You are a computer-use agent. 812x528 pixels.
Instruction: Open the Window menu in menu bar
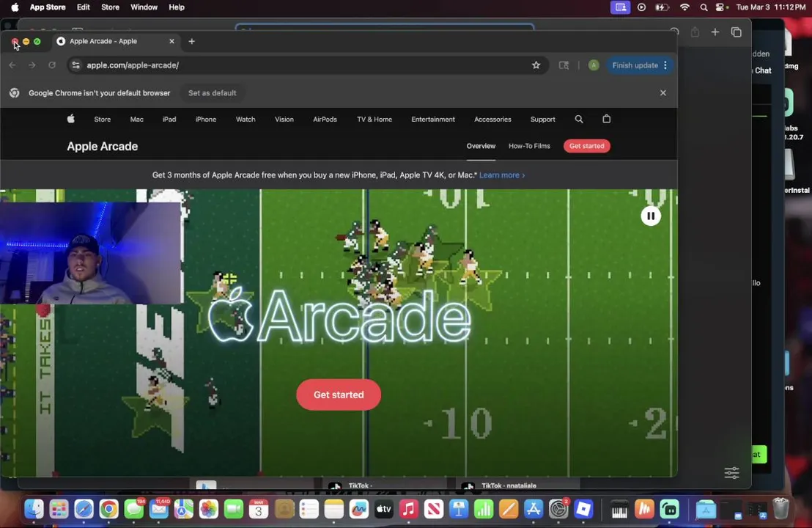pyautogui.click(x=144, y=7)
